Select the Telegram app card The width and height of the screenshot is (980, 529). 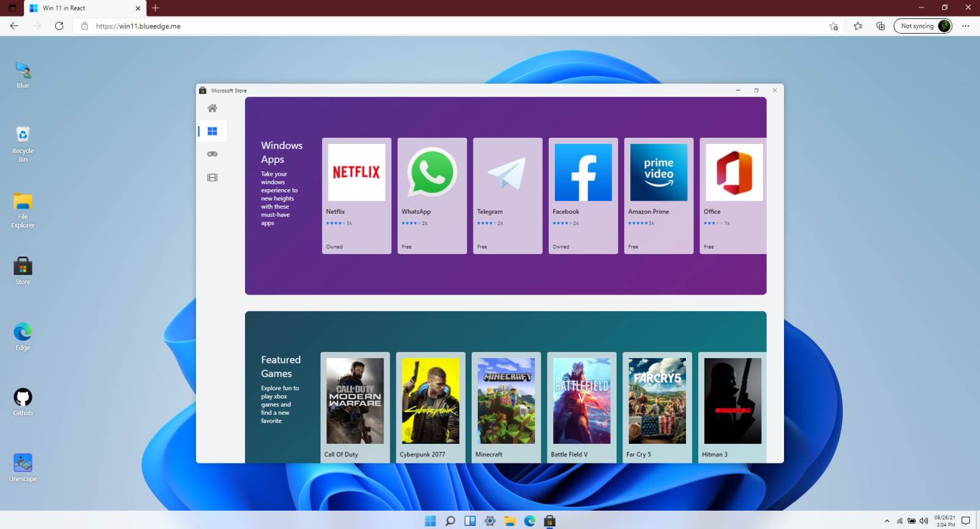[x=508, y=196]
